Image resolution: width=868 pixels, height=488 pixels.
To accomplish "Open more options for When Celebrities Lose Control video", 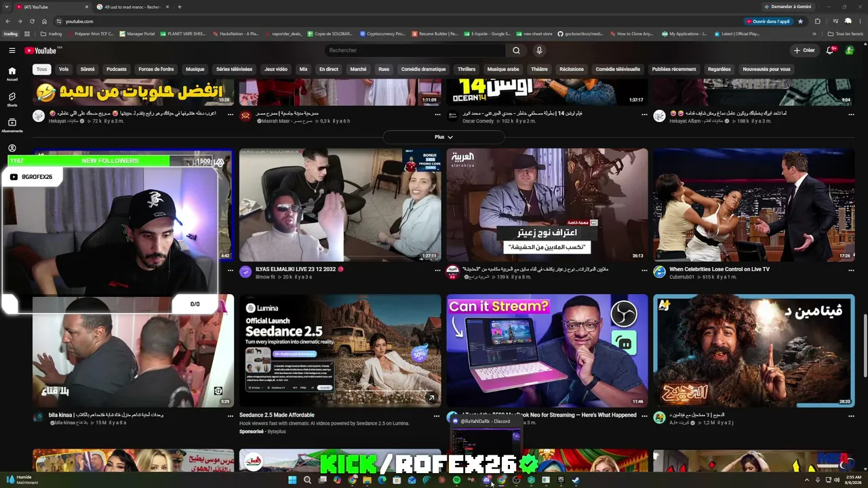I will (851, 270).
